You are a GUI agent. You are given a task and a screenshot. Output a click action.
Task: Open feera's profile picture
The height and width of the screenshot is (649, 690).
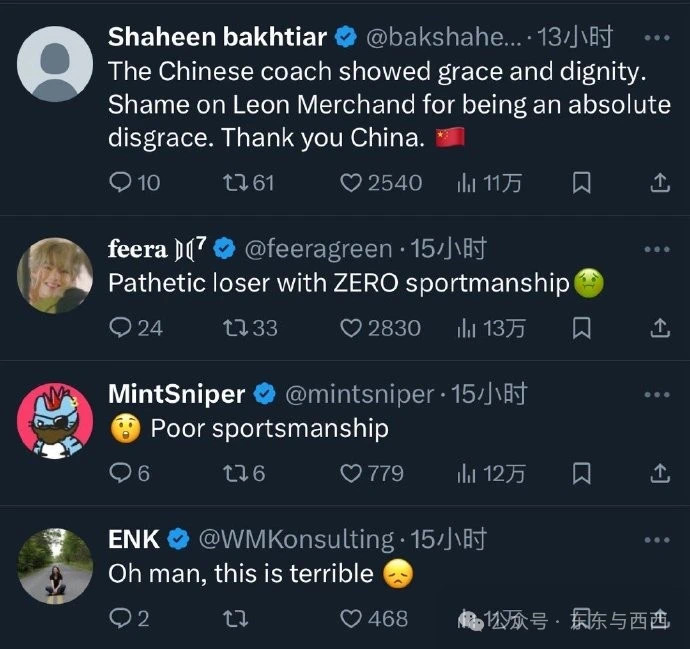pyautogui.click(x=56, y=275)
